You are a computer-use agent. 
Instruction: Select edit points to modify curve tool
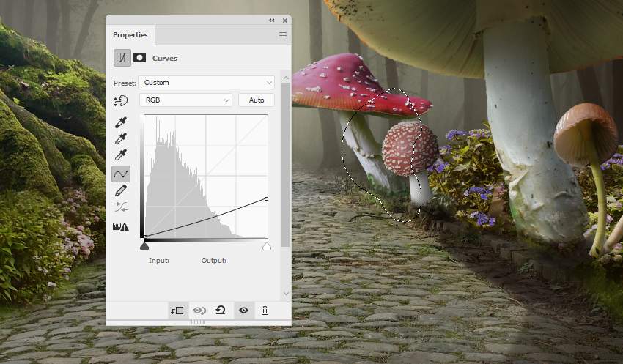tap(121, 174)
